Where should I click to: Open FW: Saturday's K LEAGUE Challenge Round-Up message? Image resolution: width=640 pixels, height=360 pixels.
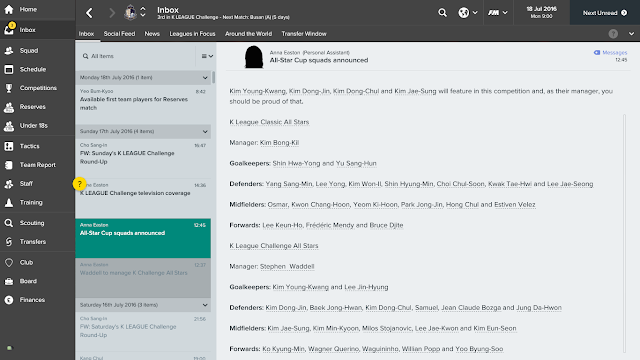click(143, 331)
